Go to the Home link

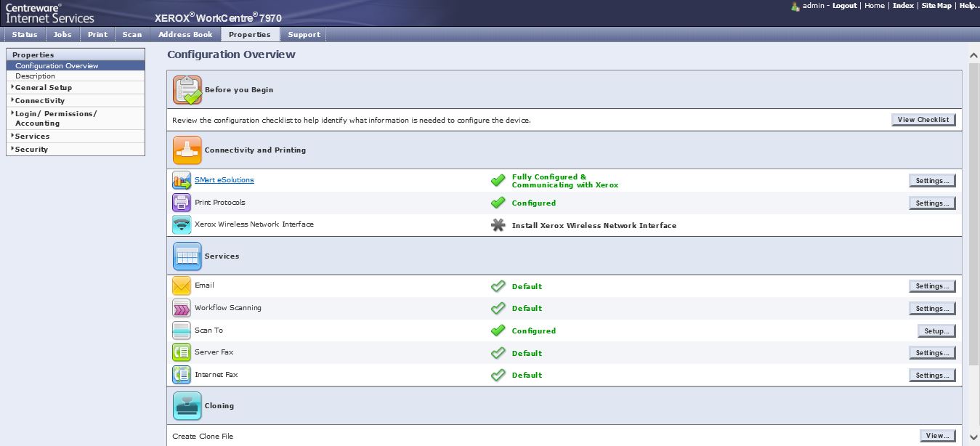[x=875, y=5]
